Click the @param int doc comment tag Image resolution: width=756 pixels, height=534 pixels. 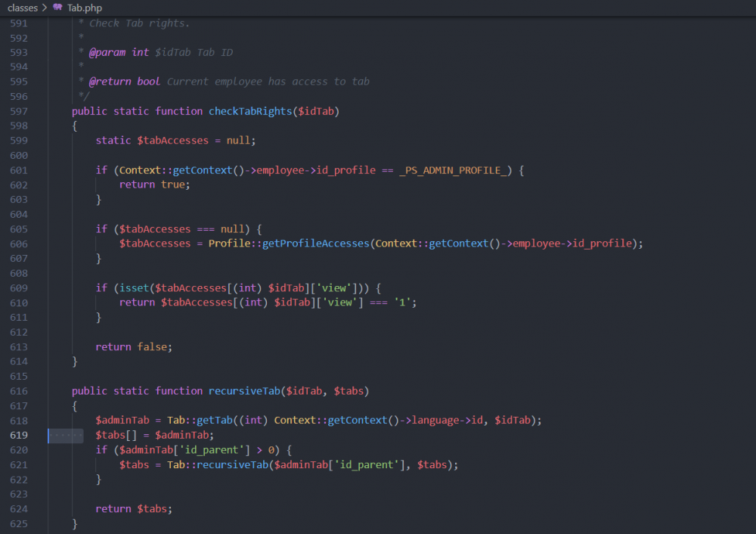tap(119, 52)
